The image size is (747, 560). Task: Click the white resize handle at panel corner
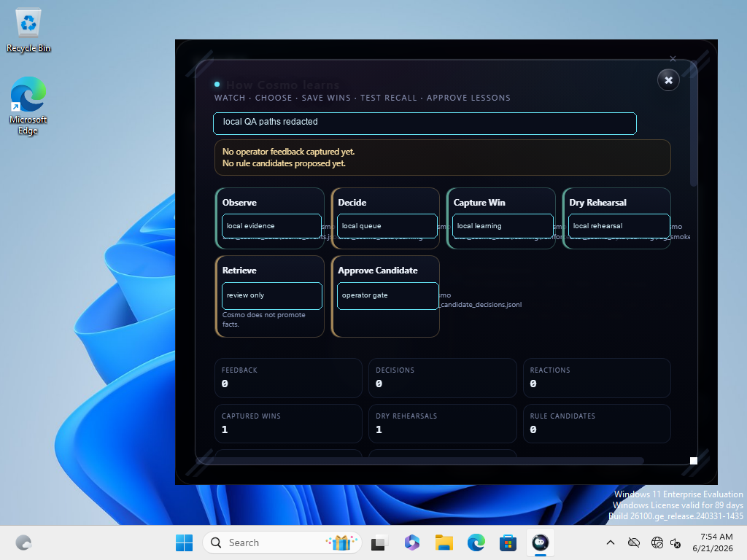point(694,461)
